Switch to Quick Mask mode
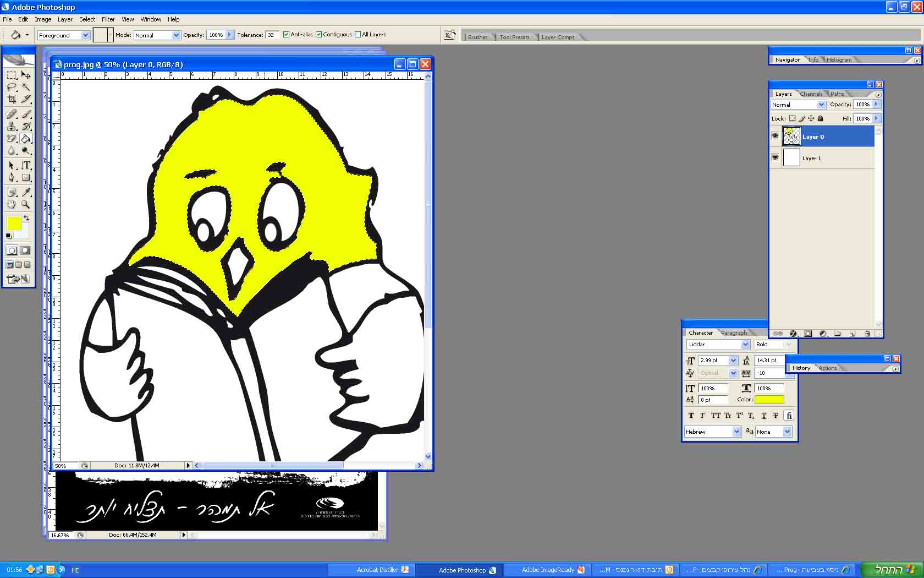The height and width of the screenshot is (578, 924). click(x=25, y=250)
